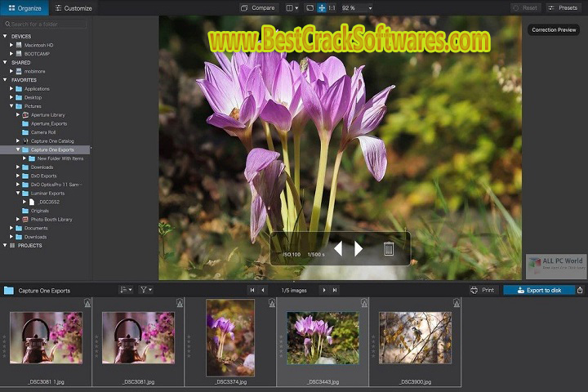Collapse the Capture One Exports folder
Viewport: 588px width, 392px height.
[x=18, y=149]
